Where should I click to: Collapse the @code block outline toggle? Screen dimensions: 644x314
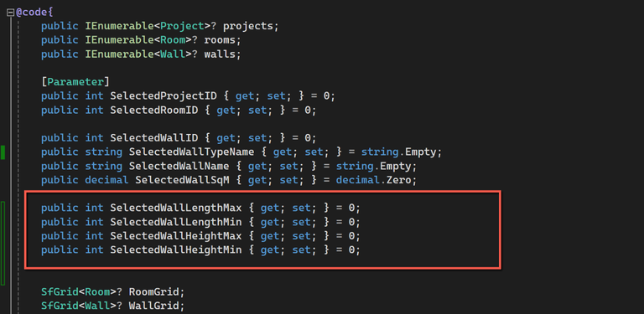11,13
